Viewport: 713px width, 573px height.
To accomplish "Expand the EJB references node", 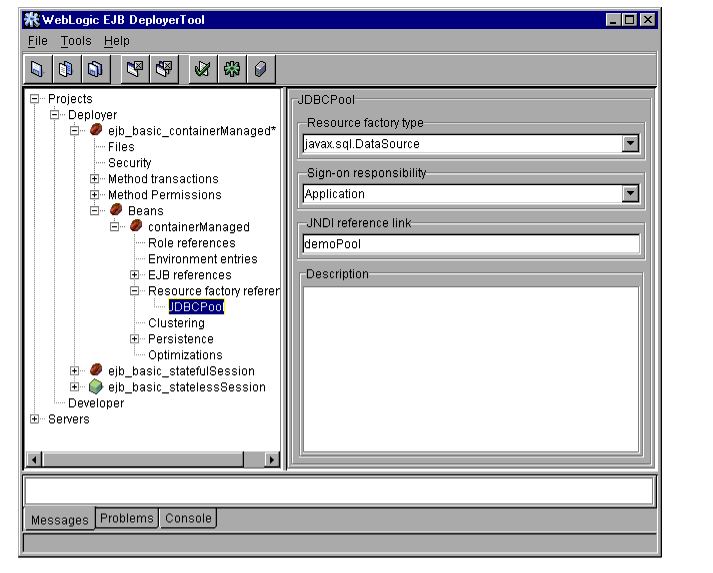I will pos(134,275).
